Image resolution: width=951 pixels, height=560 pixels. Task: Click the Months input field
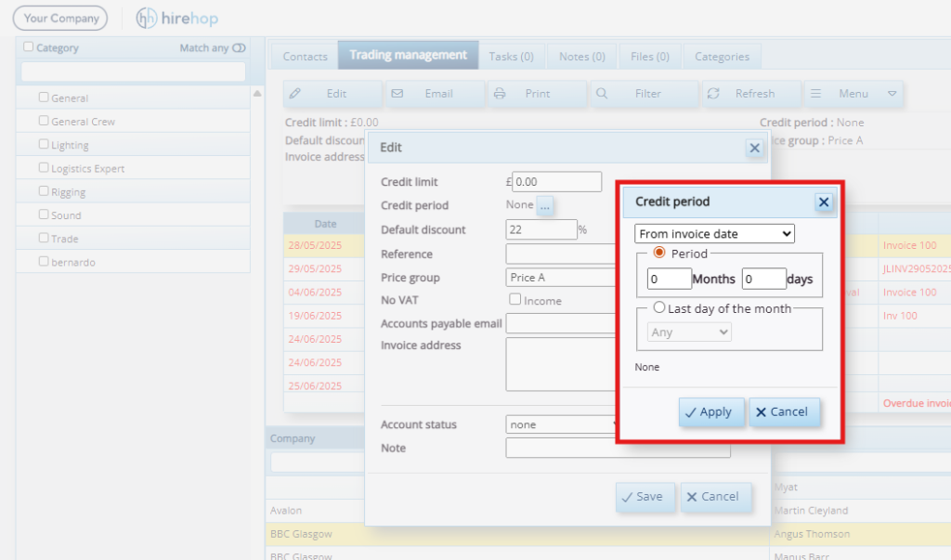669,280
